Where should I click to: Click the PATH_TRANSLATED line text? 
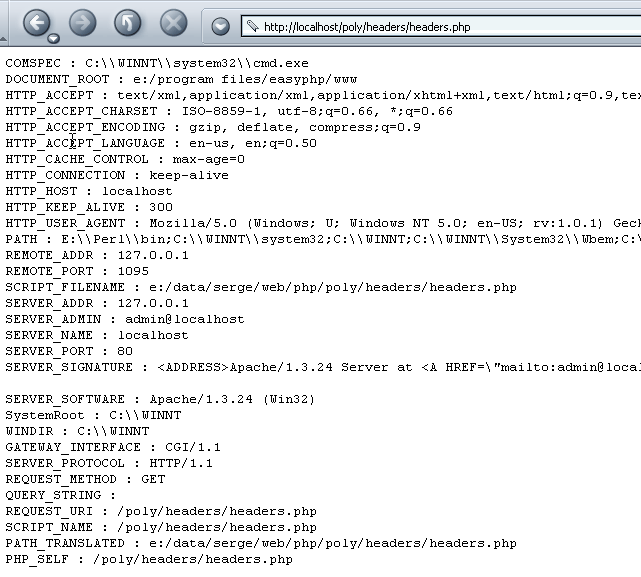(260, 543)
